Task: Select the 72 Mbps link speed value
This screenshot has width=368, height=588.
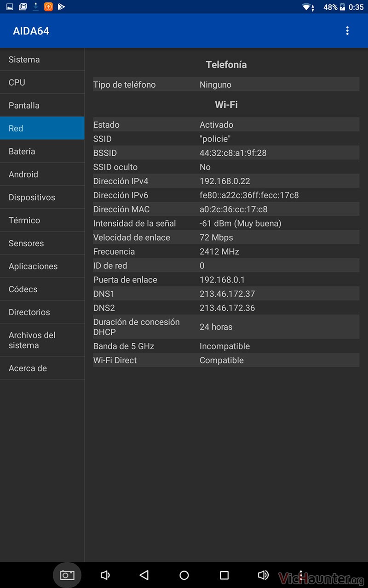Action: pyautogui.click(x=216, y=237)
